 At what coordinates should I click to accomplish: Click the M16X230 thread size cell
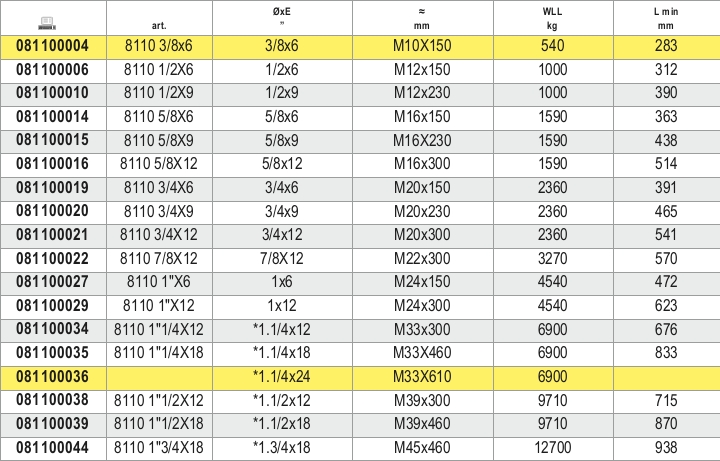(x=422, y=141)
